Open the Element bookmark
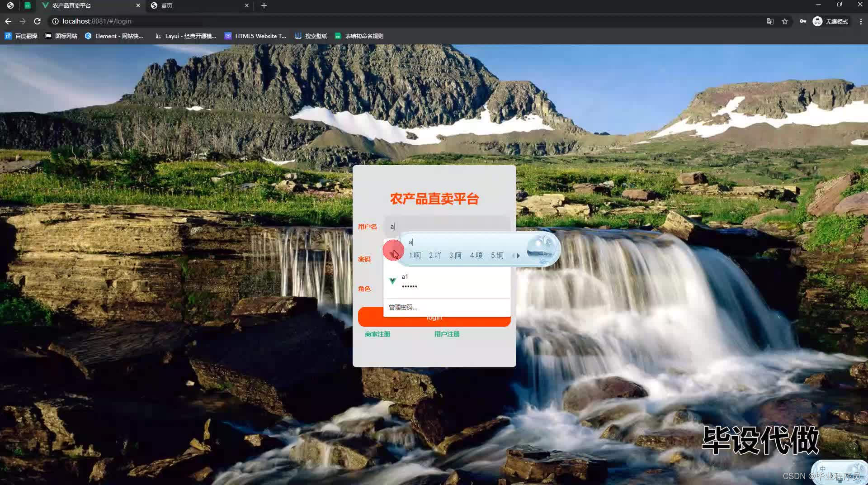 click(114, 36)
